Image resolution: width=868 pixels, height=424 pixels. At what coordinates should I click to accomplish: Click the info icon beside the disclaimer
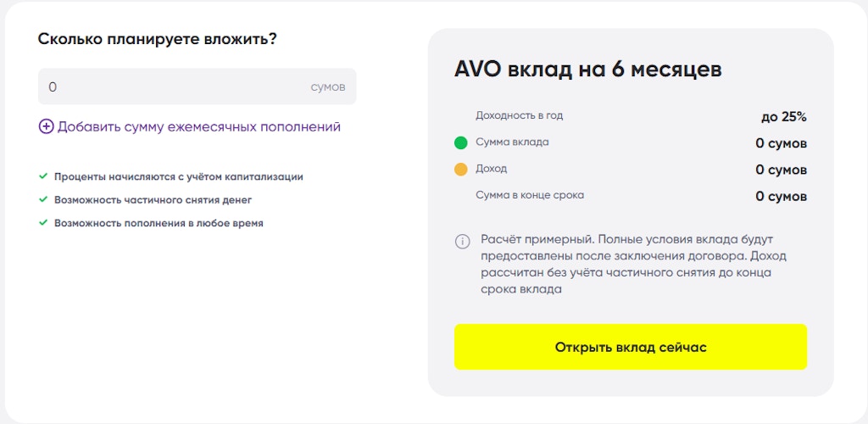point(462,241)
